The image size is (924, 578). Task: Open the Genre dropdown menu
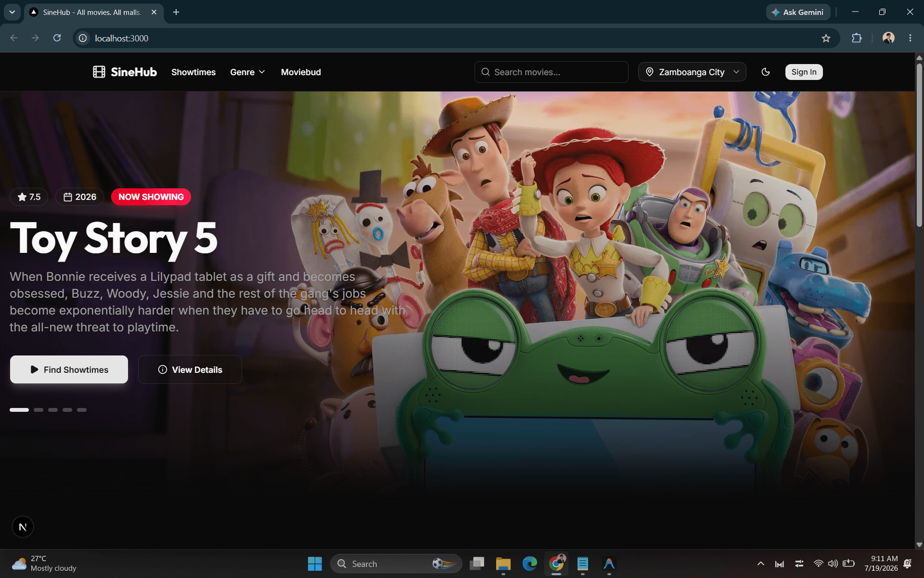pos(247,72)
